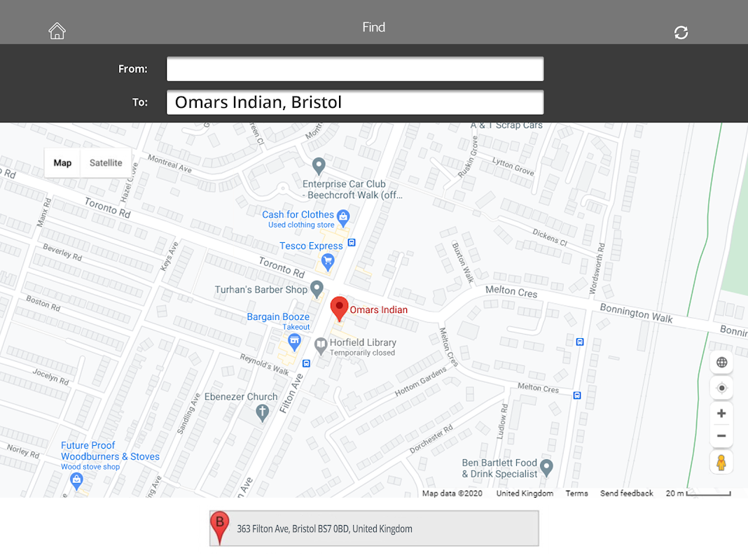Screen dimensions: 748x560
Task: Click the Enterprise Car Club label
Action: [352, 189]
